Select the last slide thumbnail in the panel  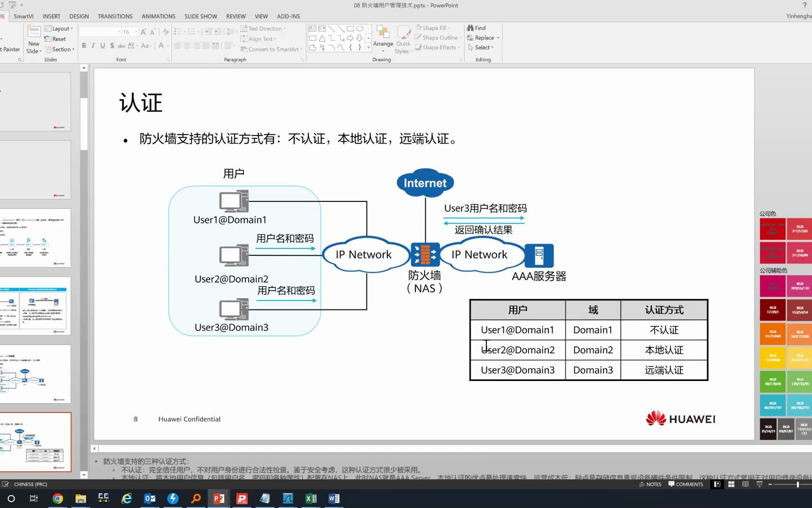(x=36, y=442)
